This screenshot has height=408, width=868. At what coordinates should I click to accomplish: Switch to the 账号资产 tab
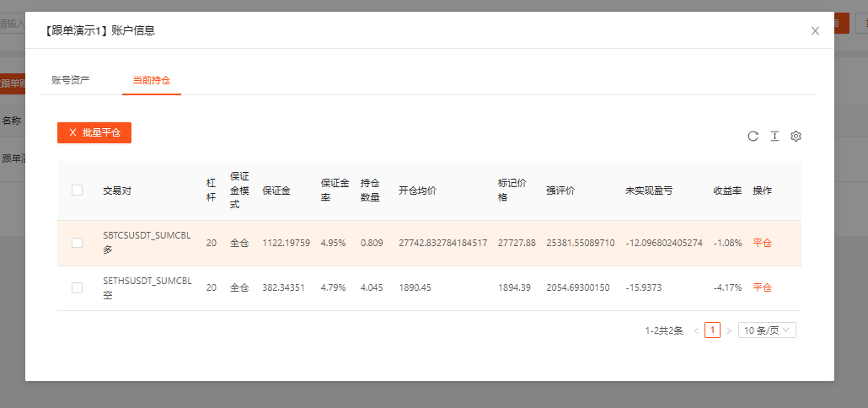click(71, 80)
